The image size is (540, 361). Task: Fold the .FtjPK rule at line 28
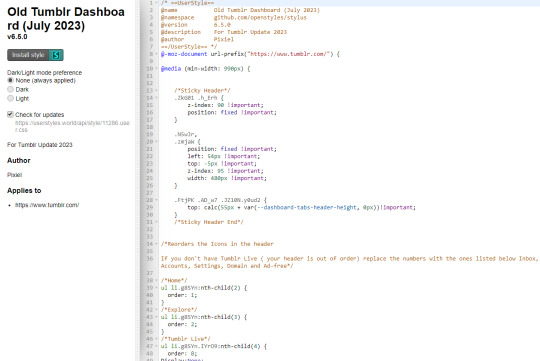(x=156, y=200)
